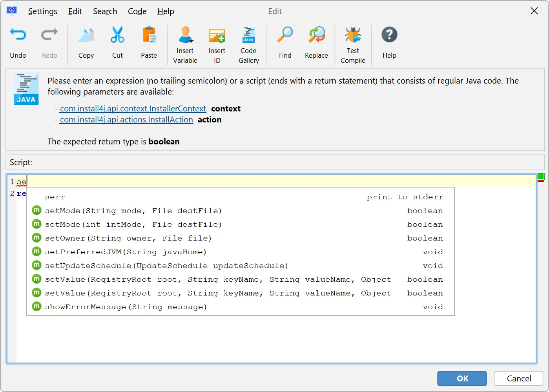Click the Undo toolbar icon
Viewport: 549px width, 392px height.
[x=18, y=35]
